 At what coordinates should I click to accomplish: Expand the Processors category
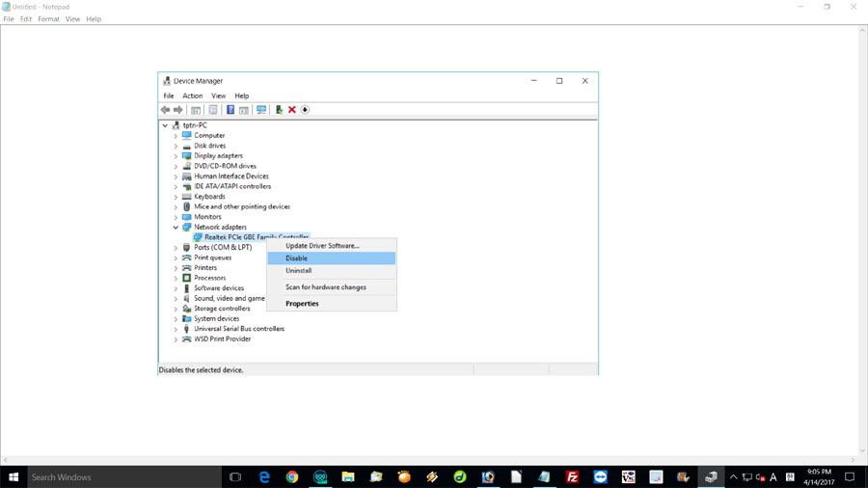pos(176,279)
